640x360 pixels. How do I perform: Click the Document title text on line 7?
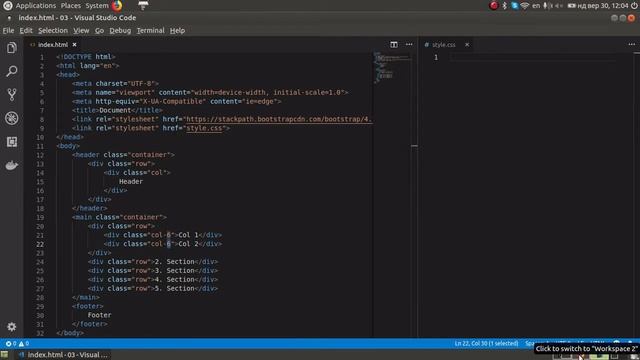point(115,110)
